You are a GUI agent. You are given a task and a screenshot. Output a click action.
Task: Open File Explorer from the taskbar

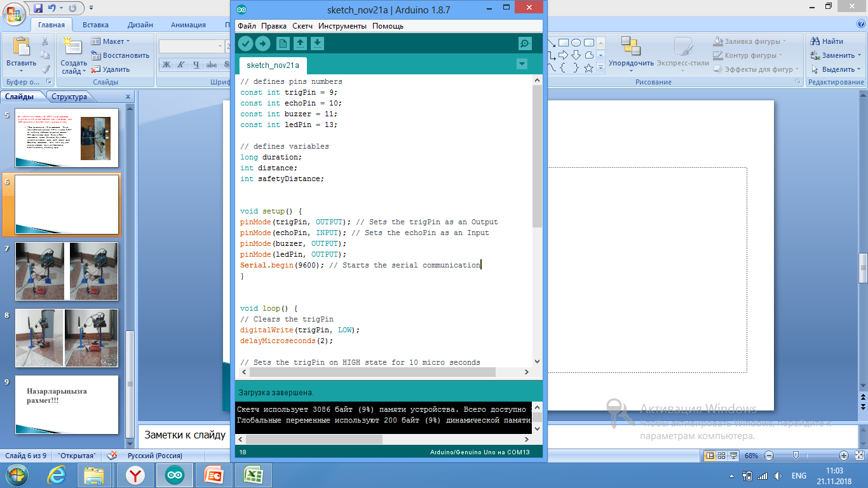tap(95, 475)
